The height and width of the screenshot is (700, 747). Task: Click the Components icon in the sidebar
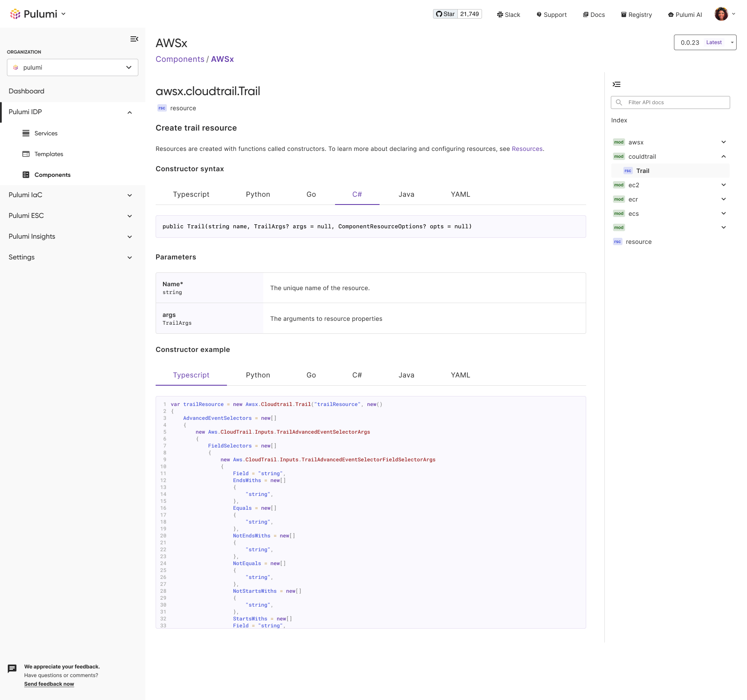26,175
